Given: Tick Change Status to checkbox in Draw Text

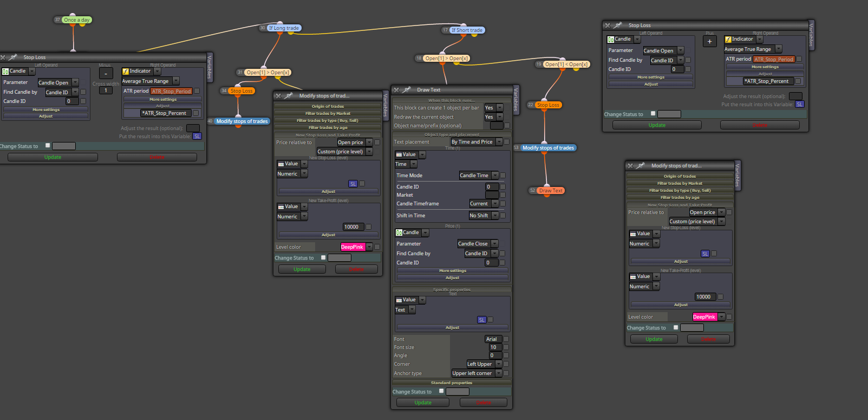Looking at the screenshot, I should 441,391.
